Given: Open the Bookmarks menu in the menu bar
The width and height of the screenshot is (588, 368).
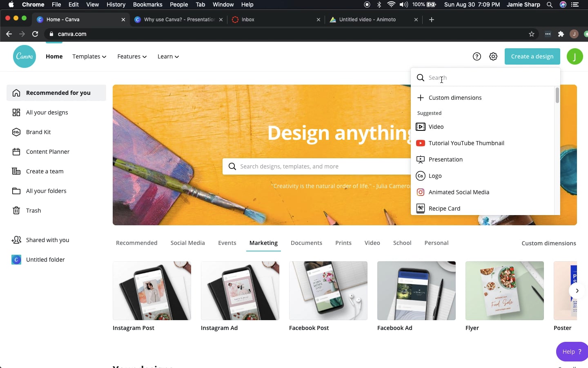Looking at the screenshot, I should click(x=147, y=4).
